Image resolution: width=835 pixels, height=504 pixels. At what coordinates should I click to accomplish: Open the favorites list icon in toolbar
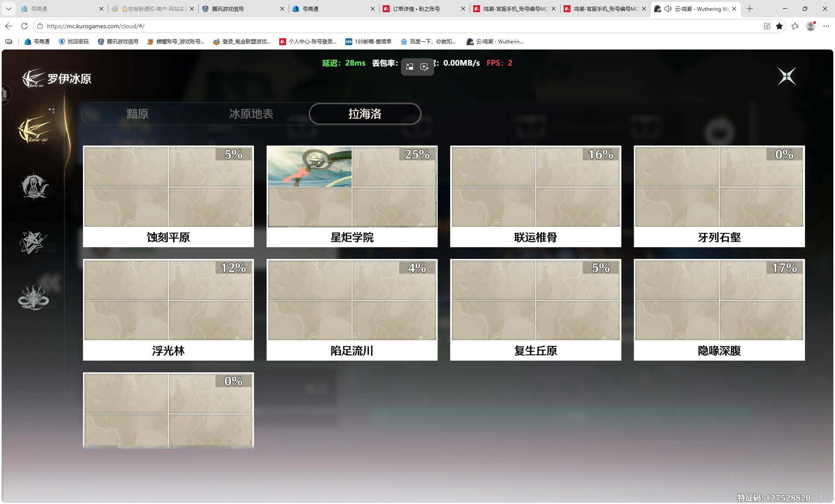click(x=795, y=26)
